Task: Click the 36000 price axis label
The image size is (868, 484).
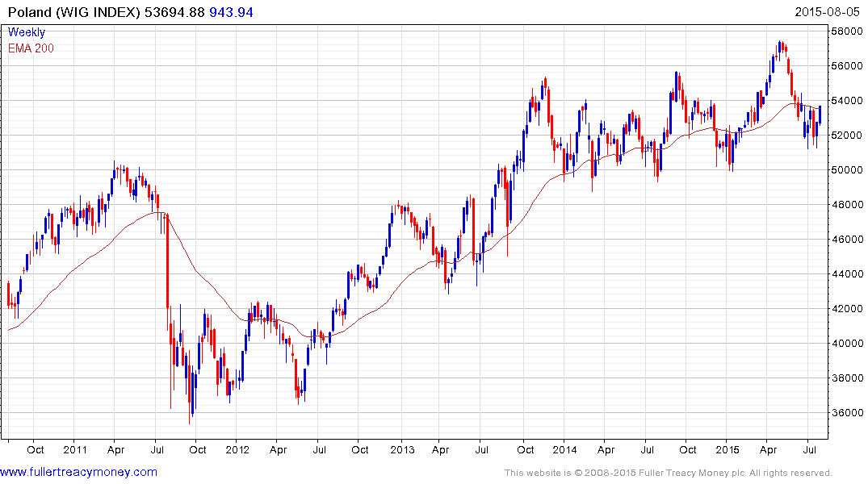Action: 846,413
